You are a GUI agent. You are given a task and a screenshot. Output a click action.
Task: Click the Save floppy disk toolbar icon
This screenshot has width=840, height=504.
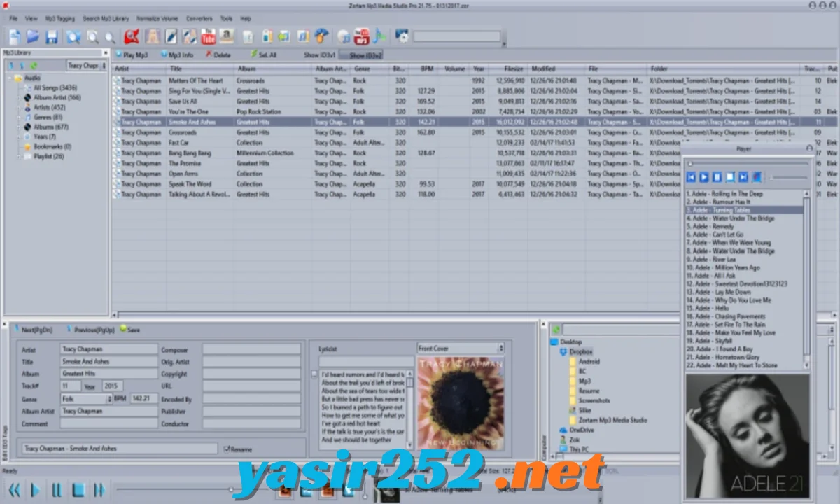tap(51, 37)
